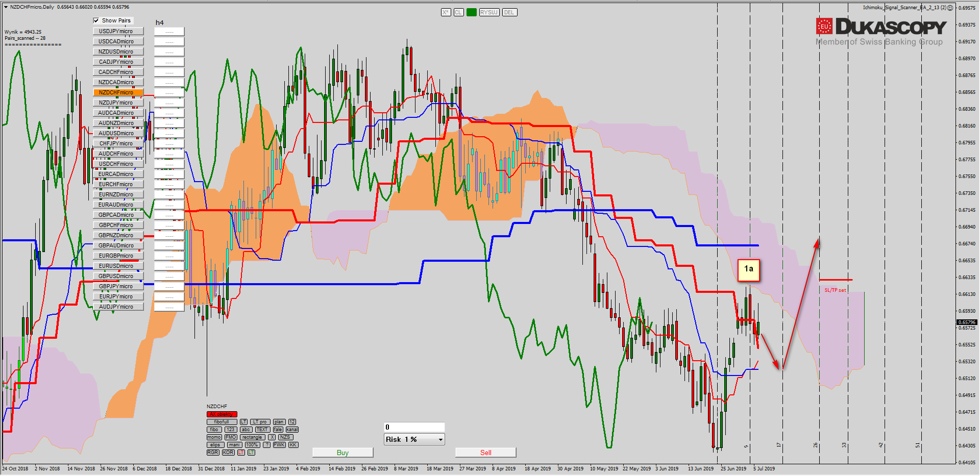980x476 pixels.
Task: Toggle the red AX obiekty button
Action: point(222,414)
